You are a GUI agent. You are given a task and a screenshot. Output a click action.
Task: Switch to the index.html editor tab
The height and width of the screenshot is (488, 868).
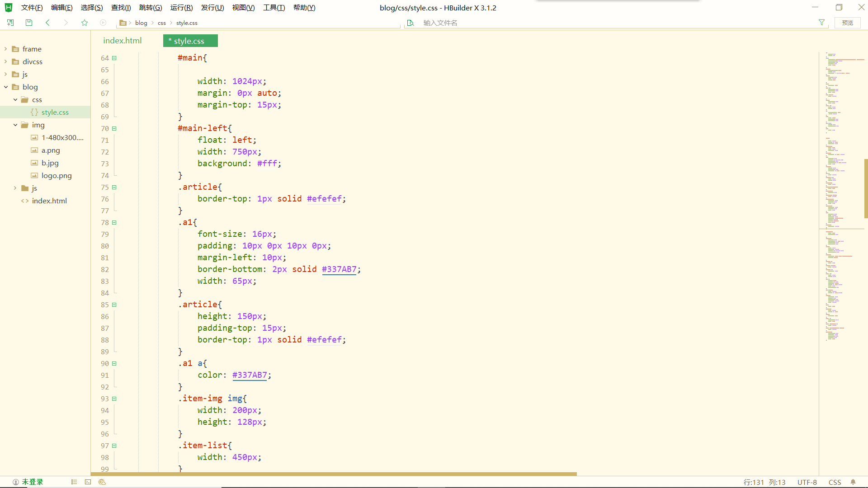pyautogui.click(x=123, y=41)
